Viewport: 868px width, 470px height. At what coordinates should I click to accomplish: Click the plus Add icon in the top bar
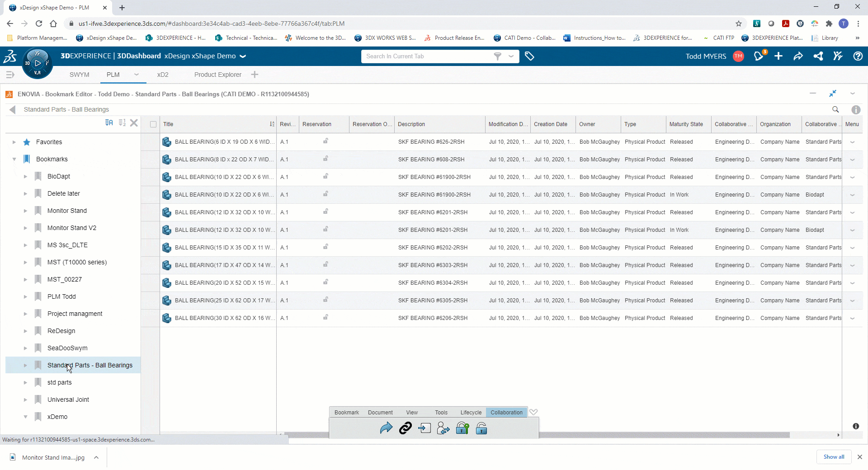click(778, 56)
